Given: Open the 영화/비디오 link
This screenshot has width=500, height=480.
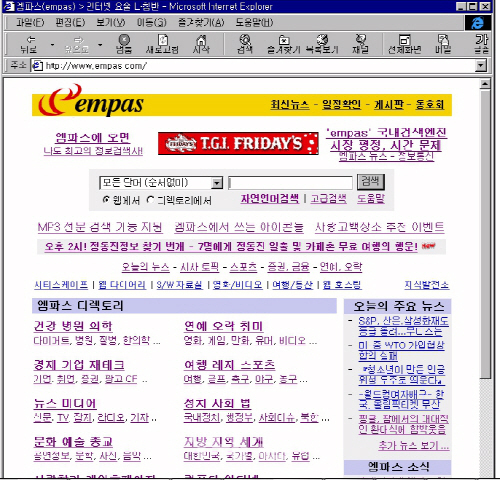Looking at the screenshot, I should [237, 285].
